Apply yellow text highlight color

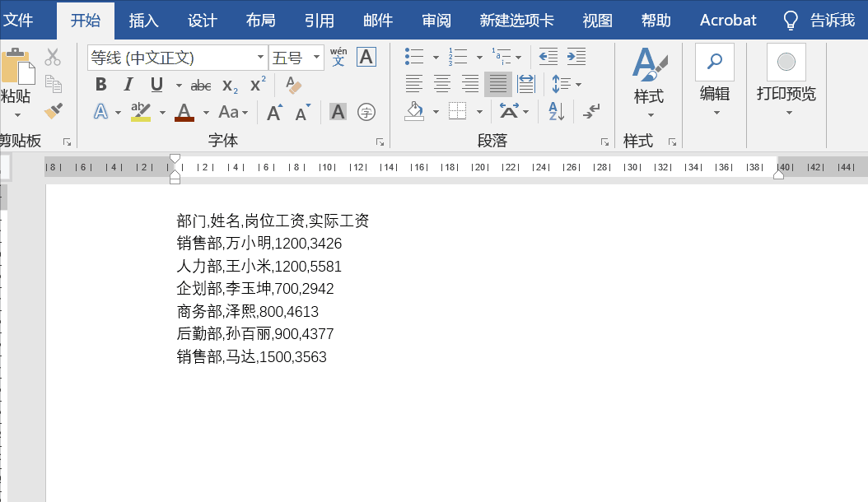[x=141, y=113]
